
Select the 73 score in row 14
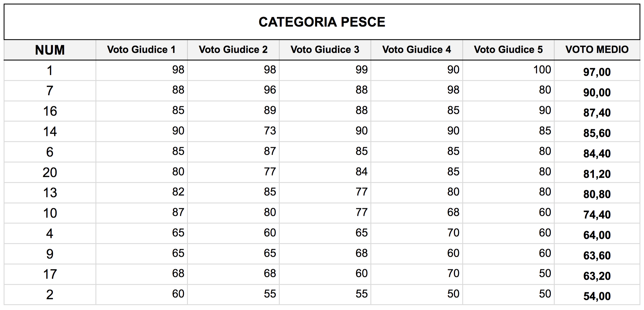233,131
